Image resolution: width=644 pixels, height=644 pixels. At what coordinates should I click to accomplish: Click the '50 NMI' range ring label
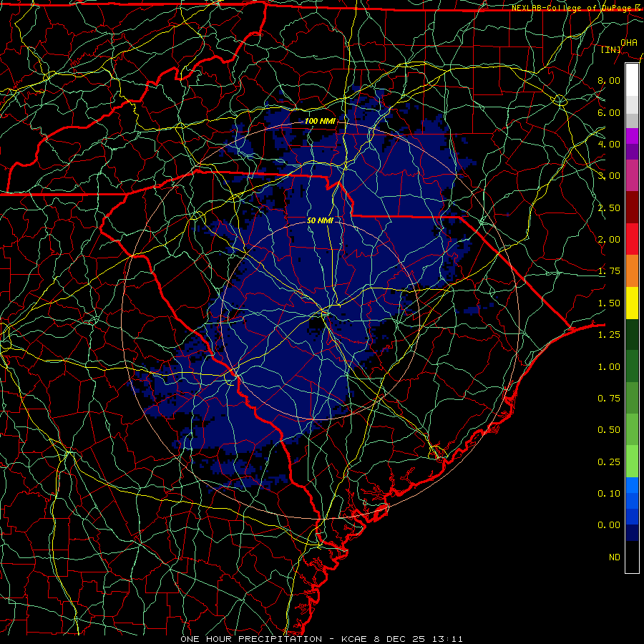pyautogui.click(x=320, y=220)
